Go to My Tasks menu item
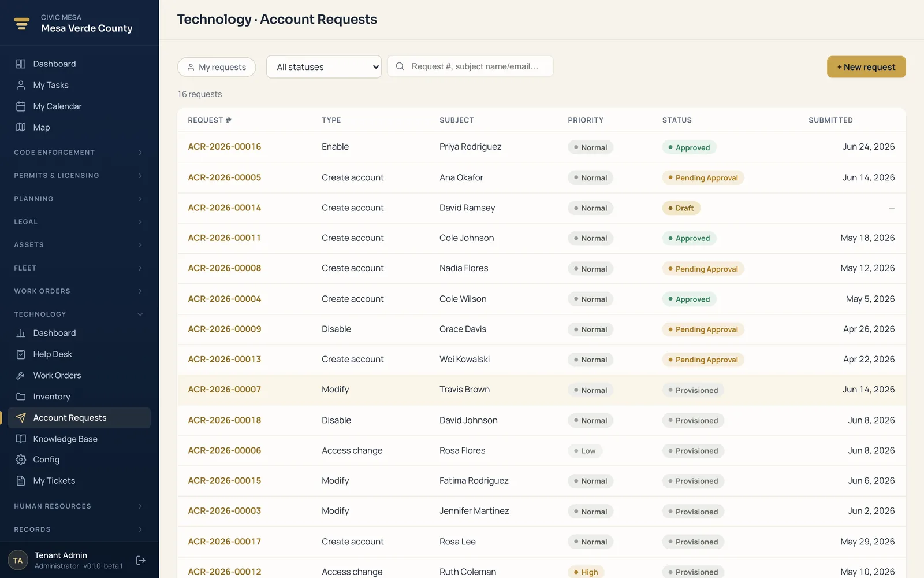Screen dimensions: 924x578 point(79,85)
